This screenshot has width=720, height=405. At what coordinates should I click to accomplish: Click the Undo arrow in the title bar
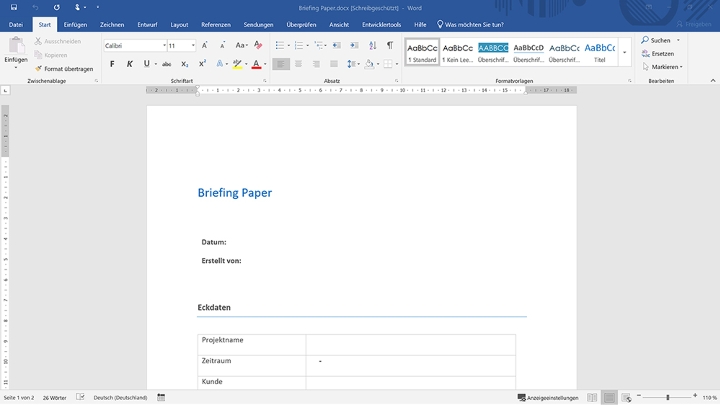35,7
